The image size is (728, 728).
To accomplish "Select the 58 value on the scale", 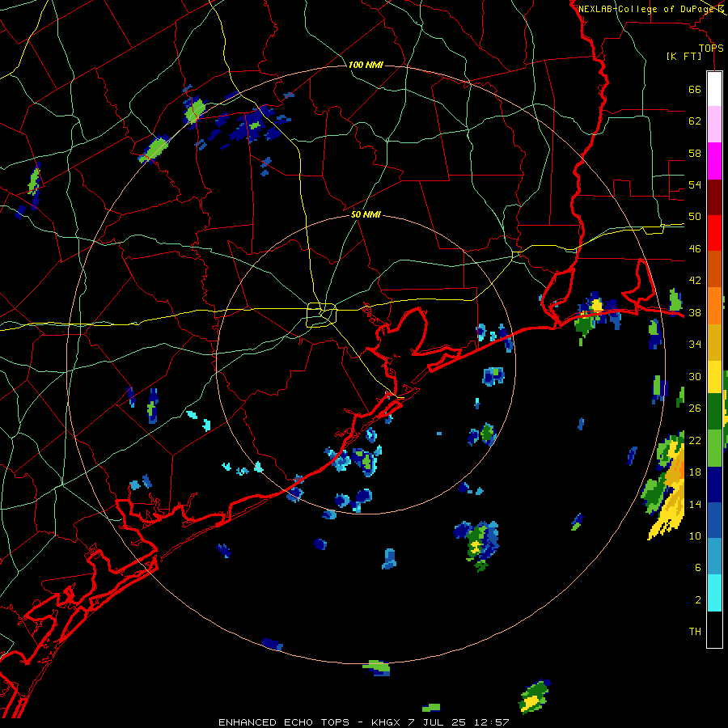I will (x=695, y=153).
